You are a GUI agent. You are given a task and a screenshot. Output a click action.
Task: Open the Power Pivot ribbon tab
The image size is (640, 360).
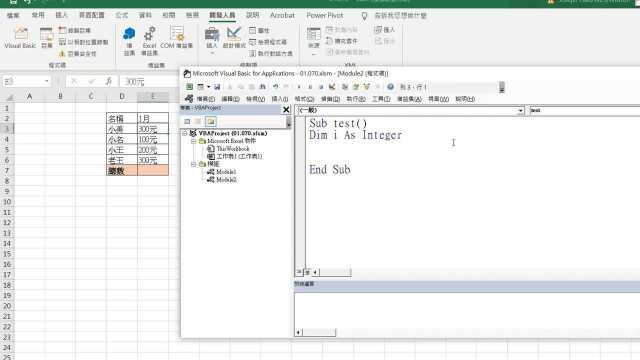(x=325, y=15)
